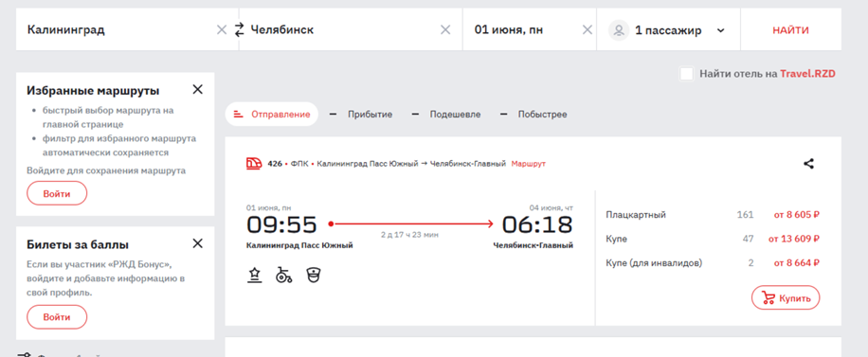This screenshot has width=868, height=357.
Task: Click the wheelchair accessibility icon
Action: [284, 275]
